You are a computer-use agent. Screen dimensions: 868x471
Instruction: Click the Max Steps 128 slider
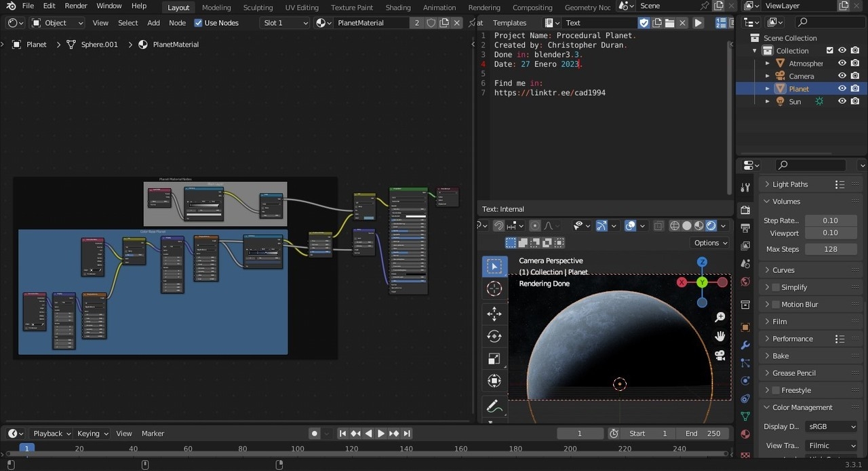tap(831, 249)
